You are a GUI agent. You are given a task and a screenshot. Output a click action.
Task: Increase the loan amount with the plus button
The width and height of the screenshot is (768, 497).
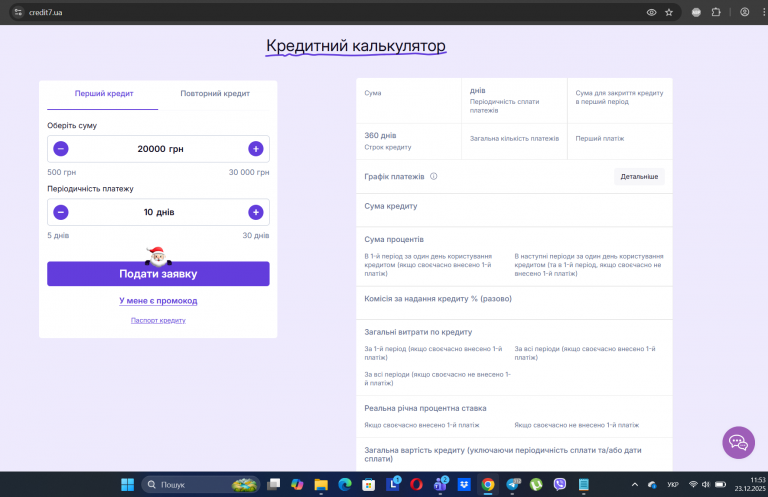[256, 149]
